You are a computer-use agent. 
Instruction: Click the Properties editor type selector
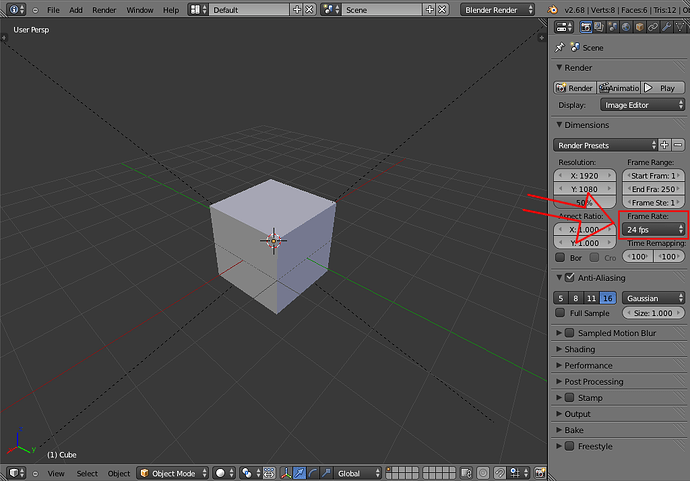tap(564, 27)
